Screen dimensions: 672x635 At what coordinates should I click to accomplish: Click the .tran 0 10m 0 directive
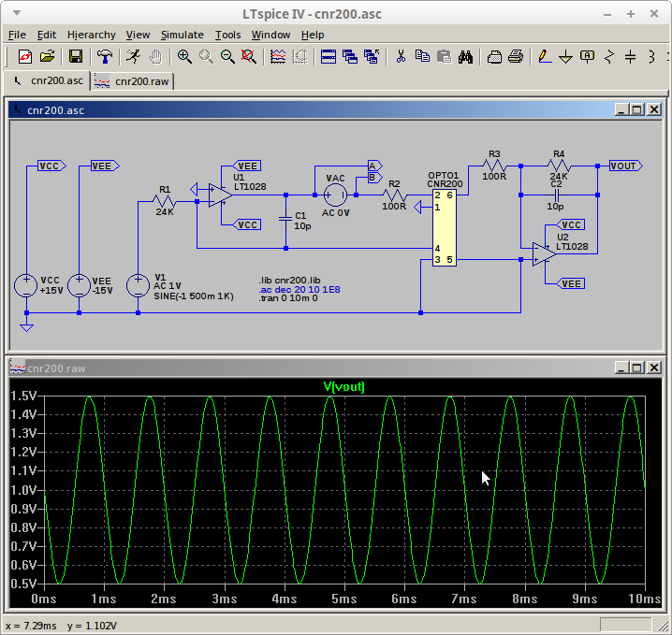(x=288, y=298)
